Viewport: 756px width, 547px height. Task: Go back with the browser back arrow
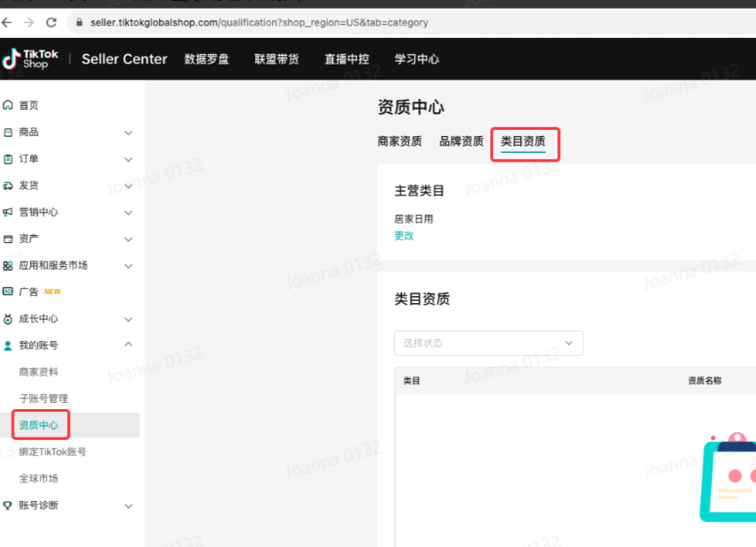tap(7, 22)
